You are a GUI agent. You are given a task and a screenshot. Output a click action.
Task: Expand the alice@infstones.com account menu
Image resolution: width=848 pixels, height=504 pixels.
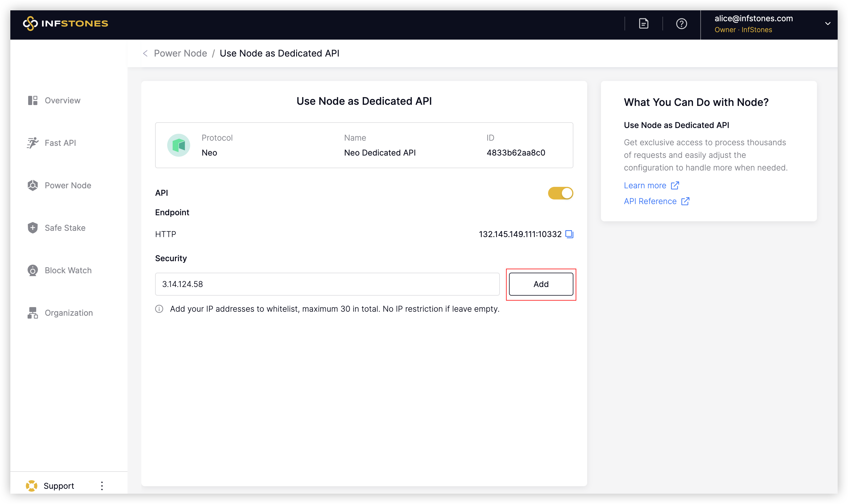(x=828, y=24)
